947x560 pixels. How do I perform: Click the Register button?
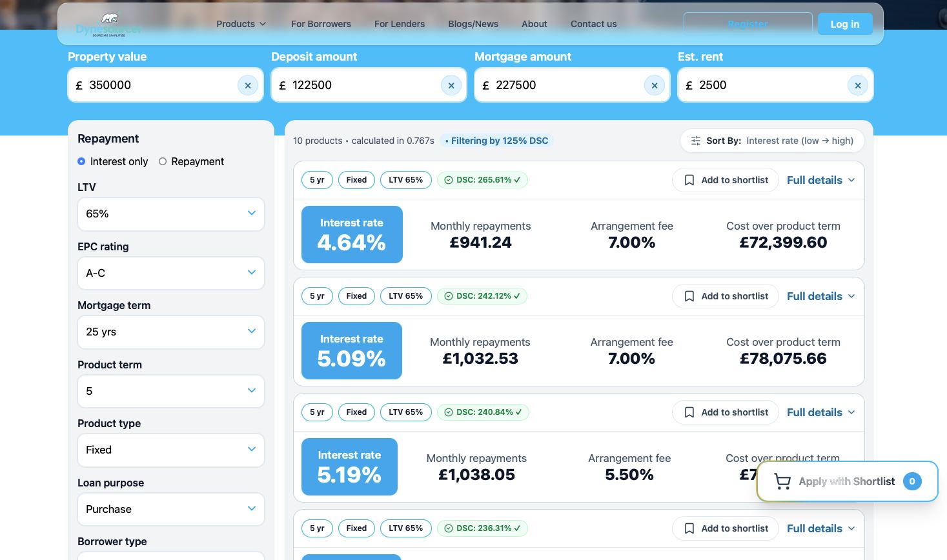tap(748, 24)
